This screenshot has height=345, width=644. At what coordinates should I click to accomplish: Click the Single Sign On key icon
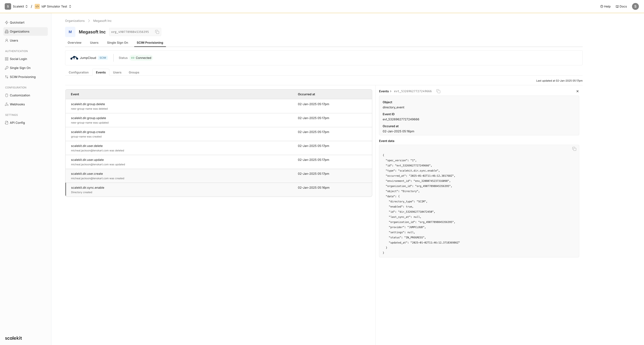pyautogui.click(x=7, y=68)
